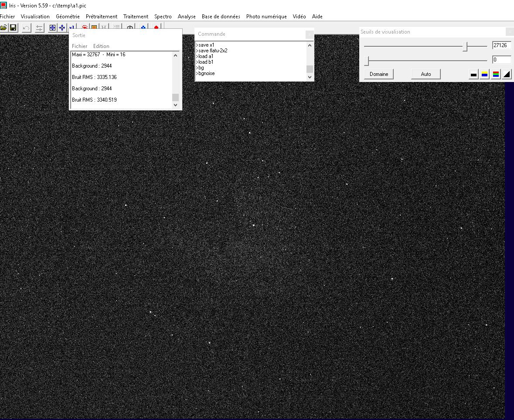The width and height of the screenshot is (514, 420).
Task: Click up arrow of Sortie scrollbar
Action: (175, 55)
